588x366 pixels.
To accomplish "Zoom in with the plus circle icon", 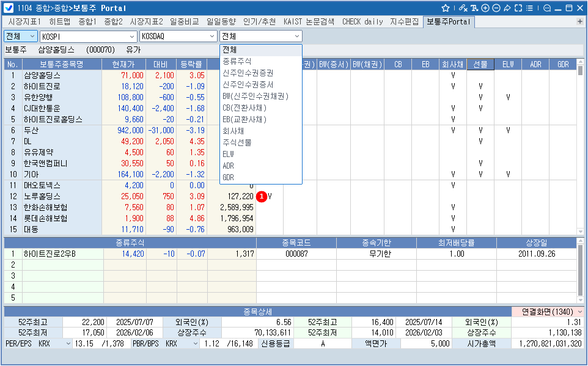I will (485, 8).
